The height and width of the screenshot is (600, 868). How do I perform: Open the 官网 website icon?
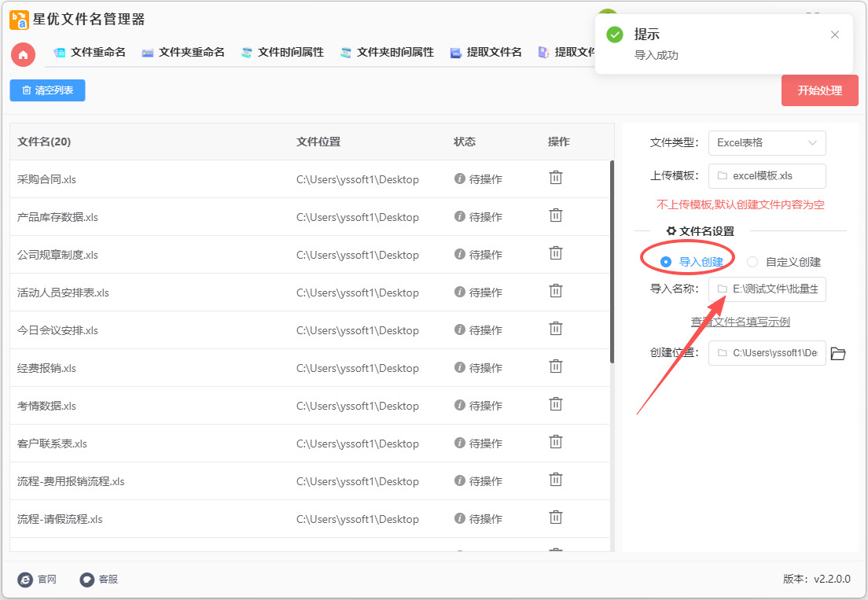[25, 580]
